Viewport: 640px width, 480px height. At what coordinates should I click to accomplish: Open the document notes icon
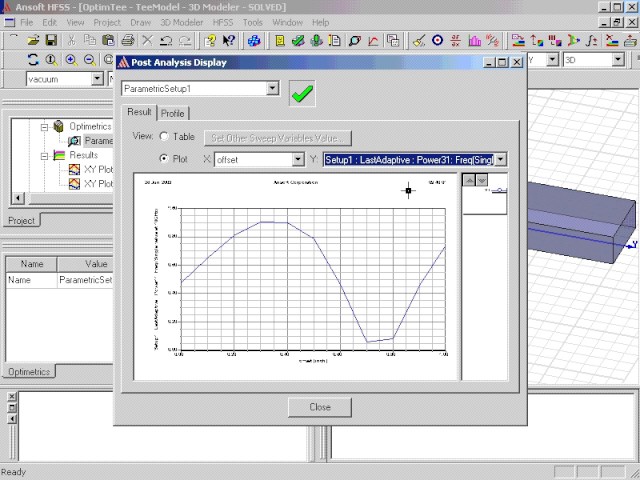pyautogui.click(x=335, y=40)
